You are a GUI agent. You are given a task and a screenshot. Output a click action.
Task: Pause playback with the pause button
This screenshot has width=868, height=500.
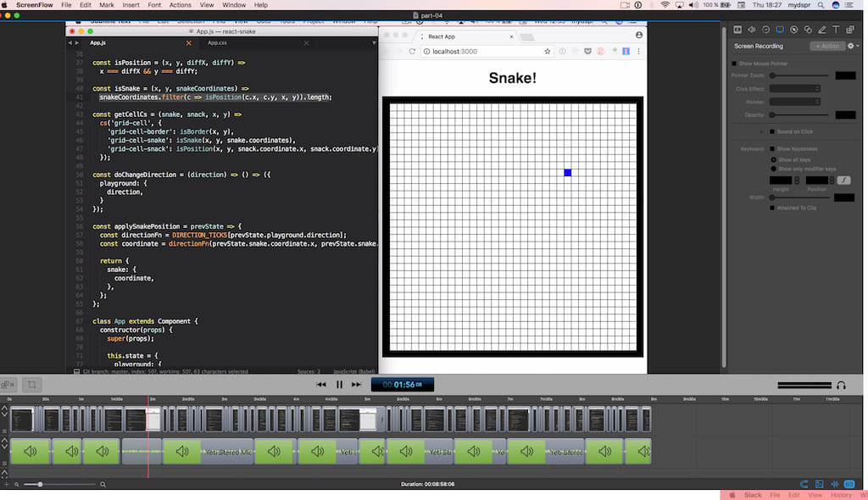[x=338, y=384]
